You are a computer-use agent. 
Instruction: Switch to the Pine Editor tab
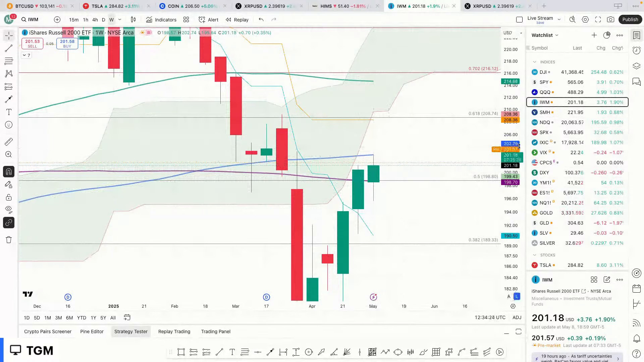92,331
